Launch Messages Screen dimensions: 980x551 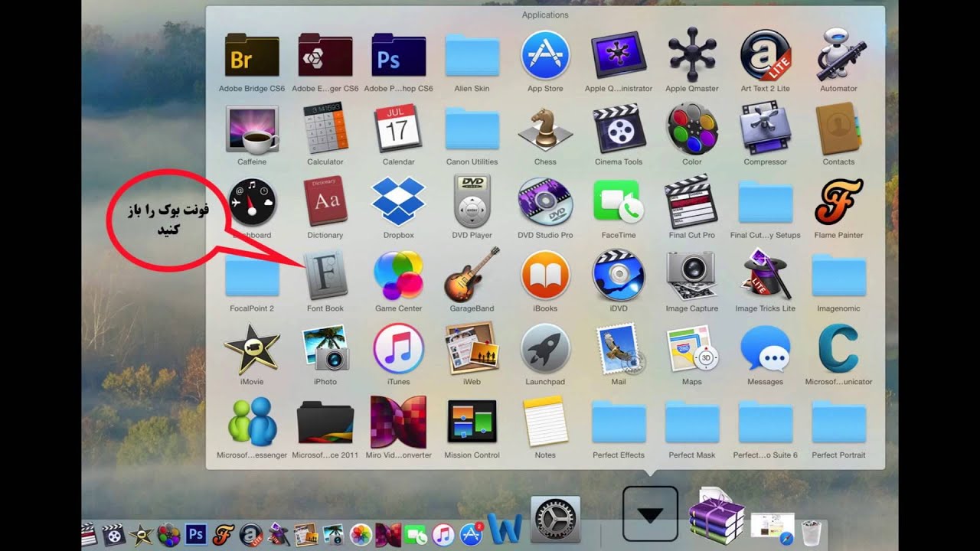pyautogui.click(x=766, y=349)
